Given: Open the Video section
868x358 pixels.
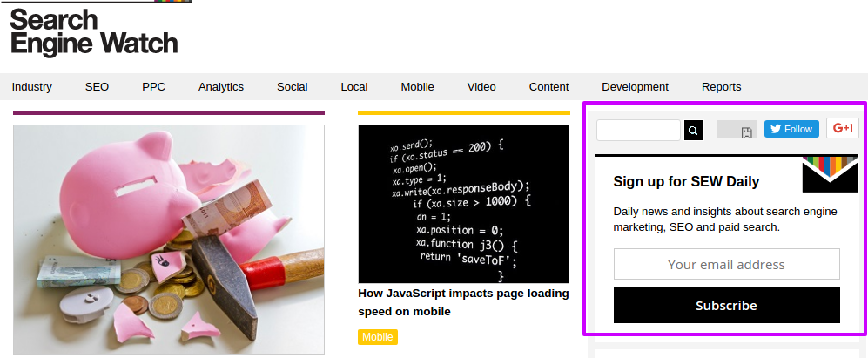Looking at the screenshot, I should [x=481, y=87].
